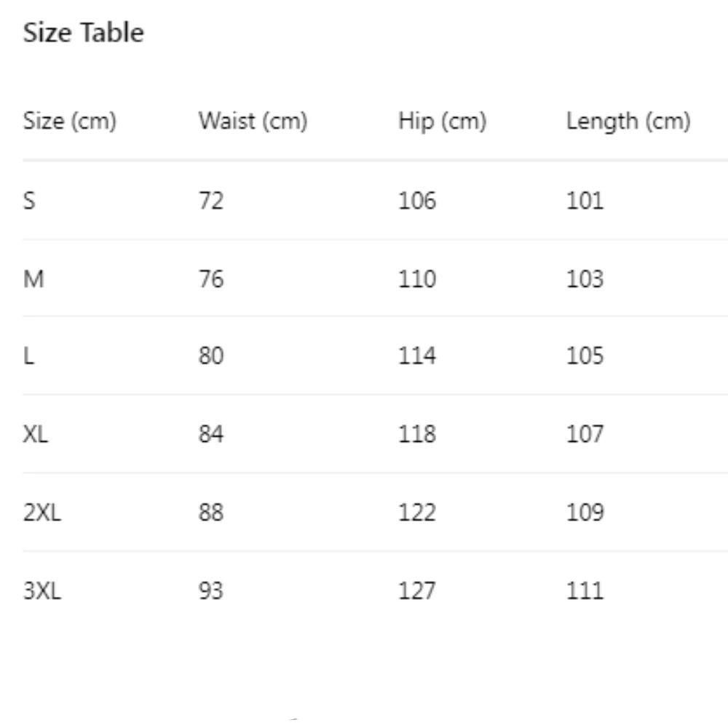This screenshot has height=728, width=728.
Task: Click the Hip (cm) column header
Action: (442, 122)
